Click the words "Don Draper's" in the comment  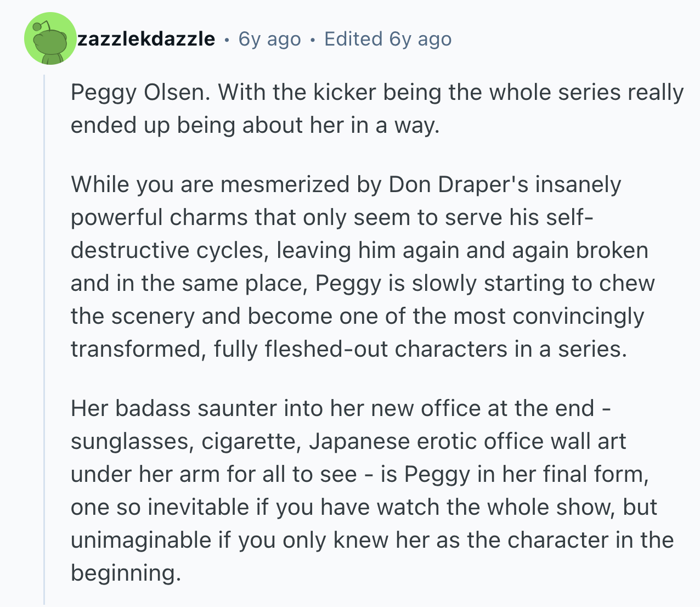pyautogui.click(x=459, y=184)
